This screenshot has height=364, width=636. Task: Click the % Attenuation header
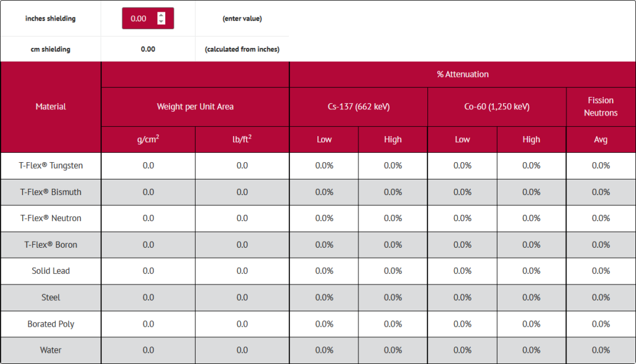pyautogui.click(x=462, y=75)
